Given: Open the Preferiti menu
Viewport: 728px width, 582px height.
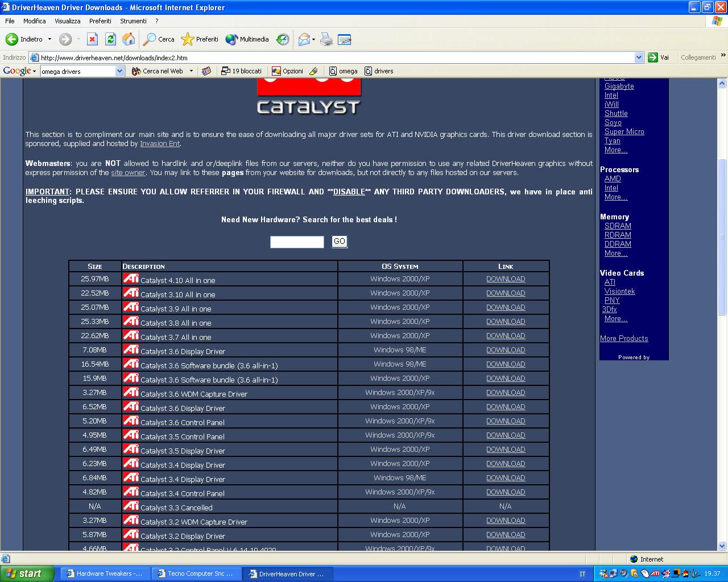Looking at the screenshot, I should click(100, 21).
